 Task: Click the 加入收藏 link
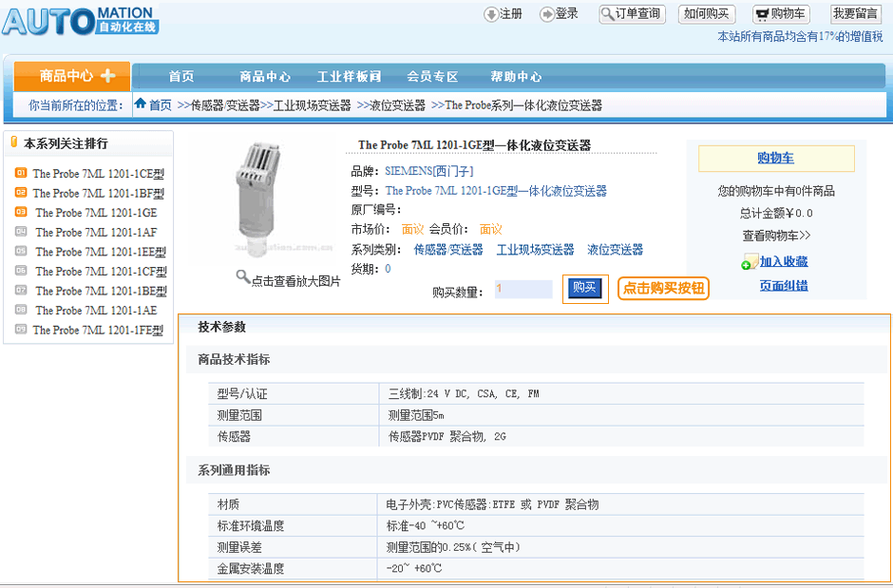tap(784, 261)
